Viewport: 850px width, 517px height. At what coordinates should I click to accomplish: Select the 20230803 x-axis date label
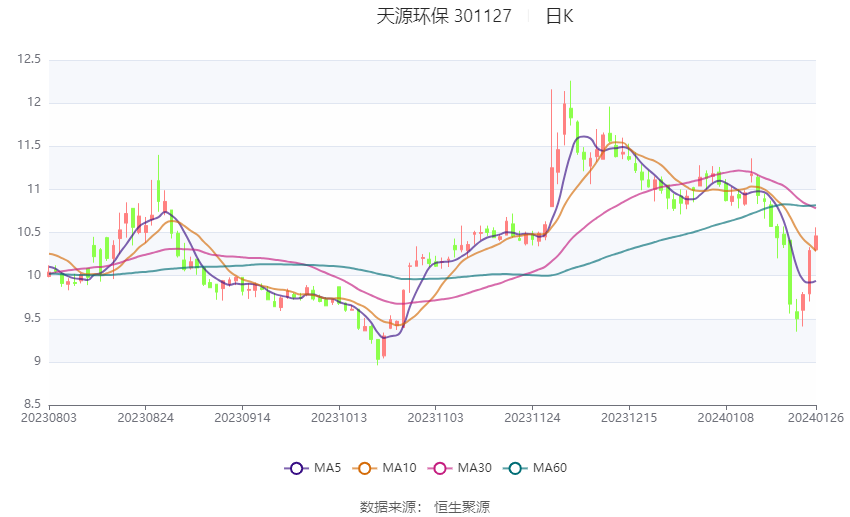click(x=49, y=418)
